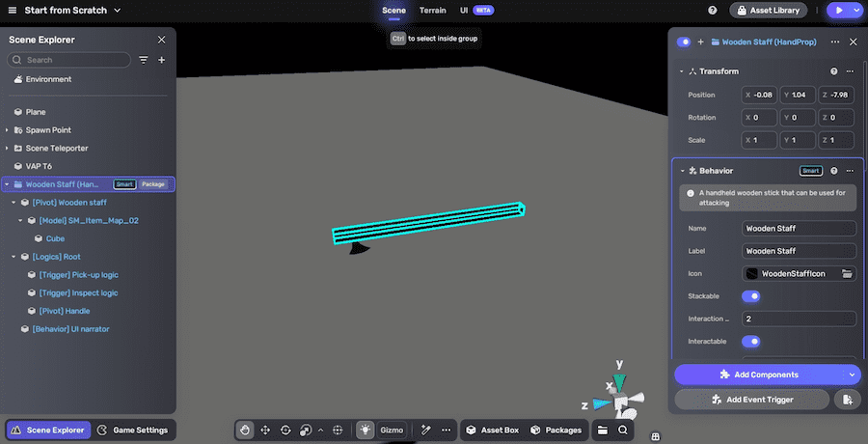
Task: Open the Game Settings tab
Action: [132, 430]
